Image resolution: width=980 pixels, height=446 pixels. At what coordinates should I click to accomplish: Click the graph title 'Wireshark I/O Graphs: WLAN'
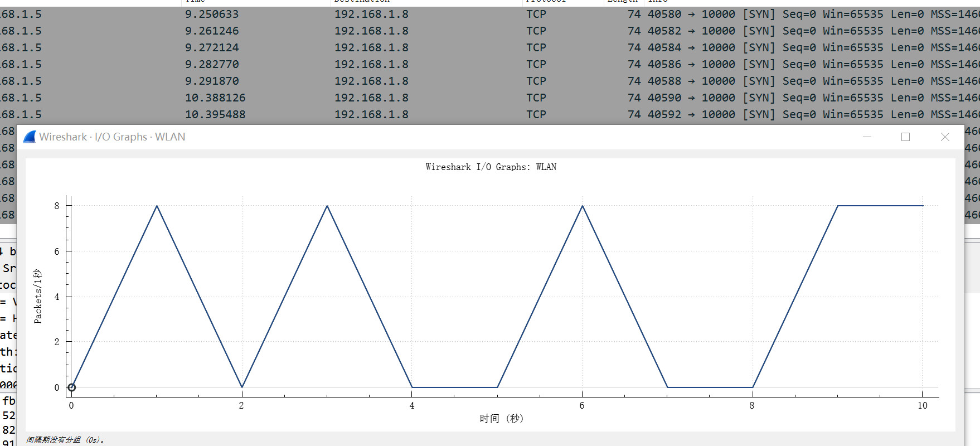(491, 167)
